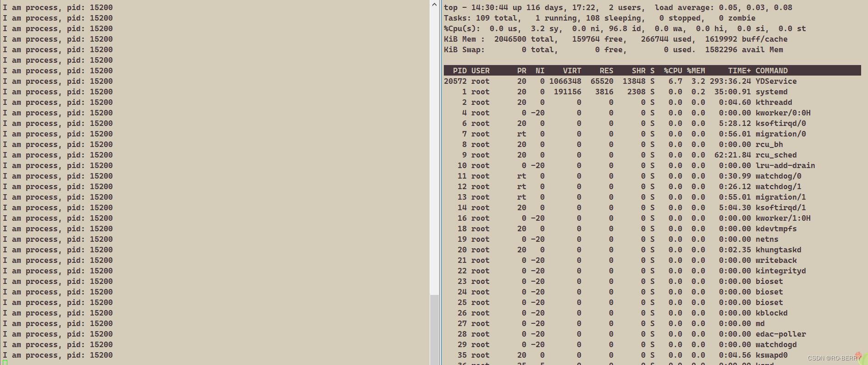
Task: Click the rcu_bh command
Action: click(769, 144)
